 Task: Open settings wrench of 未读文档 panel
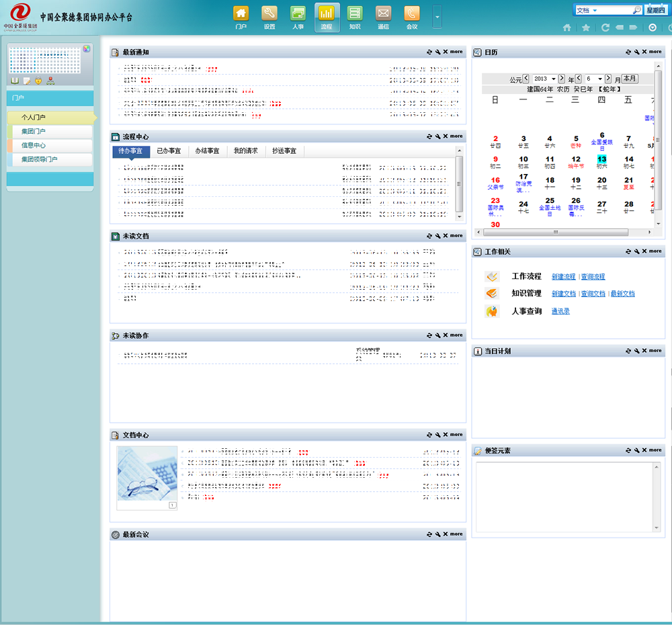pos(437,236)
